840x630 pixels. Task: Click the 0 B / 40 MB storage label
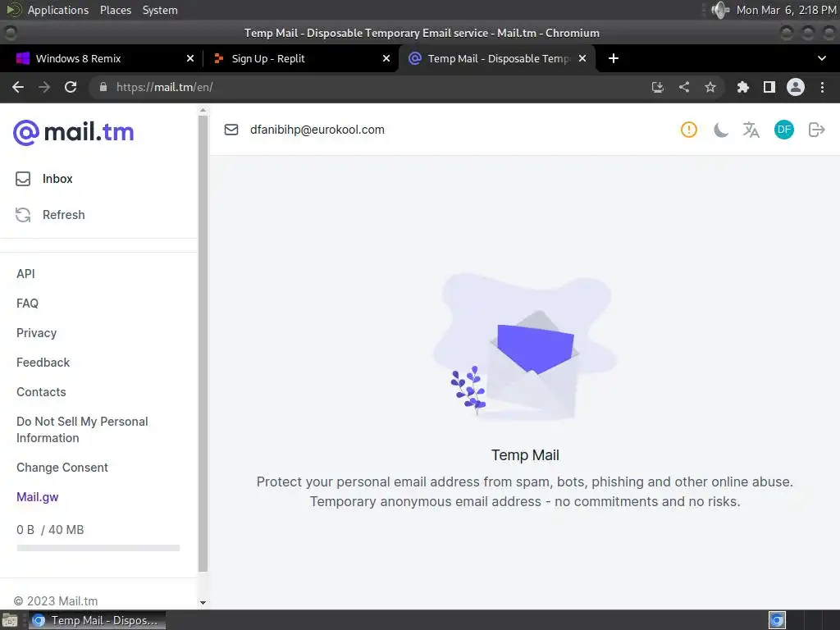click(x=50, y=530)
